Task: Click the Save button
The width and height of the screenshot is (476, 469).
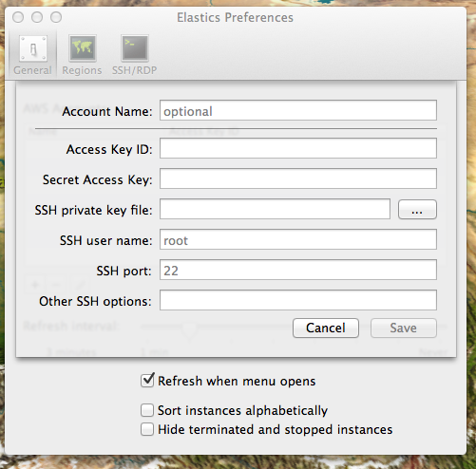Action: (404, 328)
